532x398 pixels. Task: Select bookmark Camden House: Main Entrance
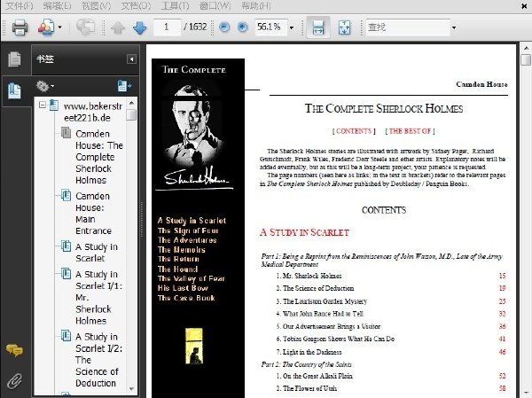click(93, 213)
